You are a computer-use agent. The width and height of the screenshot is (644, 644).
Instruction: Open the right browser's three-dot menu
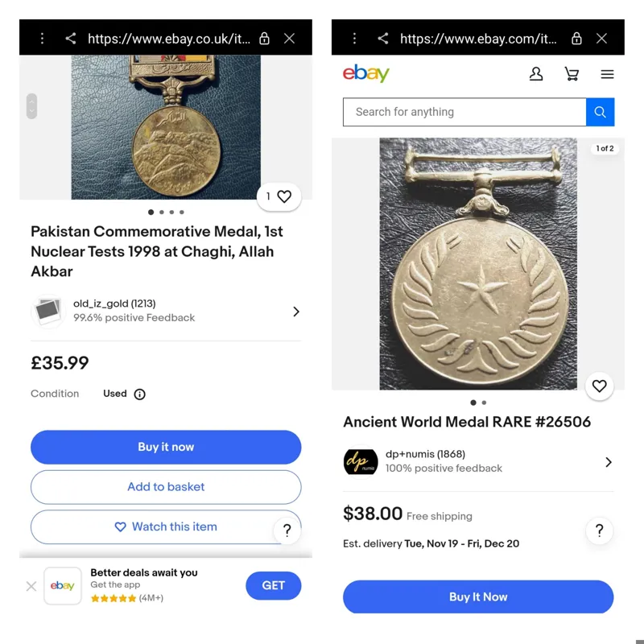(354, 38)
